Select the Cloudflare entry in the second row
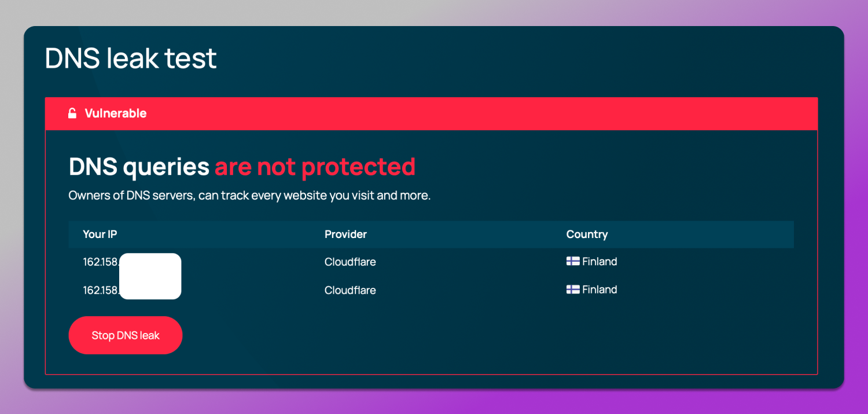The height and width of the screenshot is (414, 868). point(350,290)
